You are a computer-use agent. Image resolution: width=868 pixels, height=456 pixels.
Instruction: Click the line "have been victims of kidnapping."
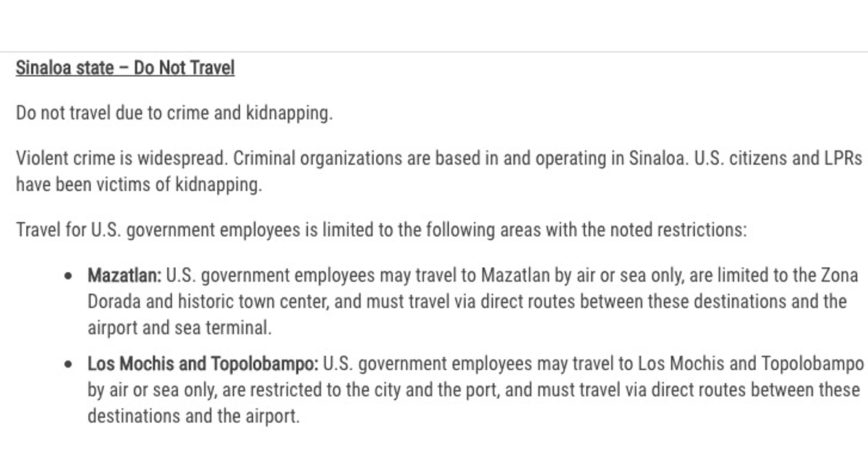[139, 185]
